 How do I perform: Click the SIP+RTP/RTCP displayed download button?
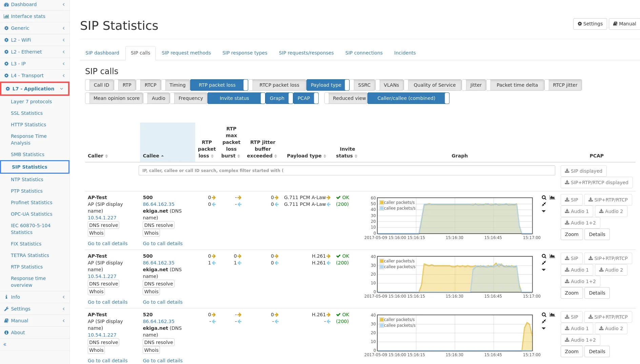(x=596, y=183)
